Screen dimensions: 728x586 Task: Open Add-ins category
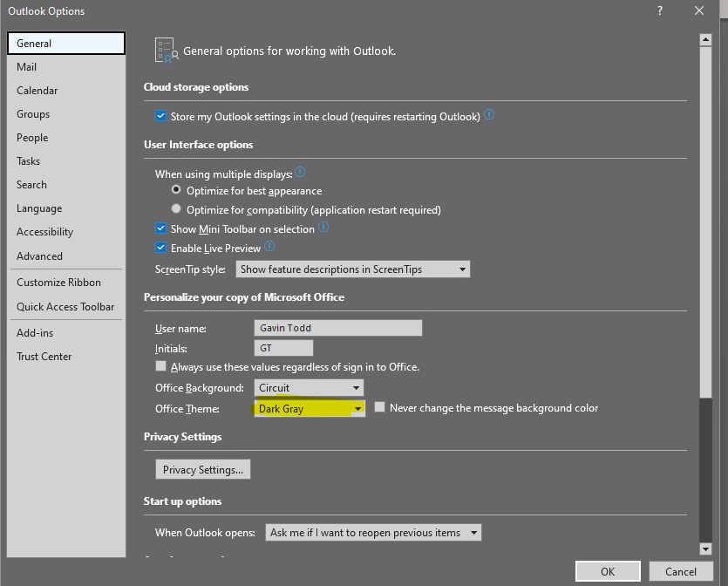pyautogui.click(x=66, y=333)
